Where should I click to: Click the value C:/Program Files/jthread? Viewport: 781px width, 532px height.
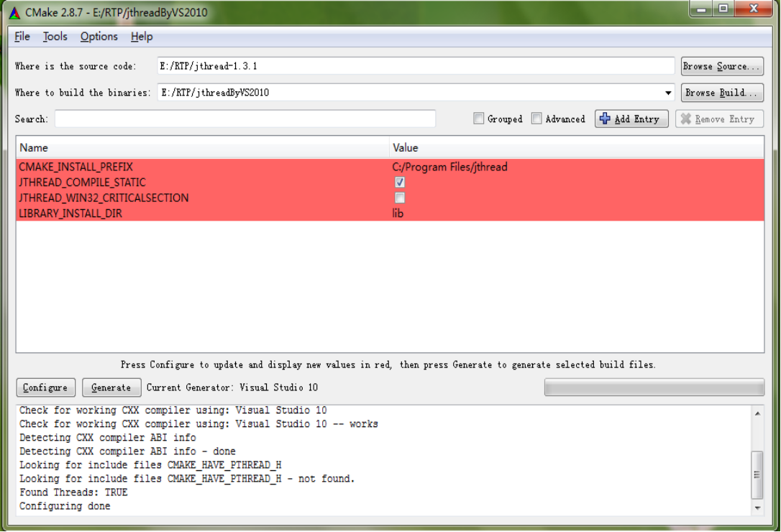[x=449, y=167]
